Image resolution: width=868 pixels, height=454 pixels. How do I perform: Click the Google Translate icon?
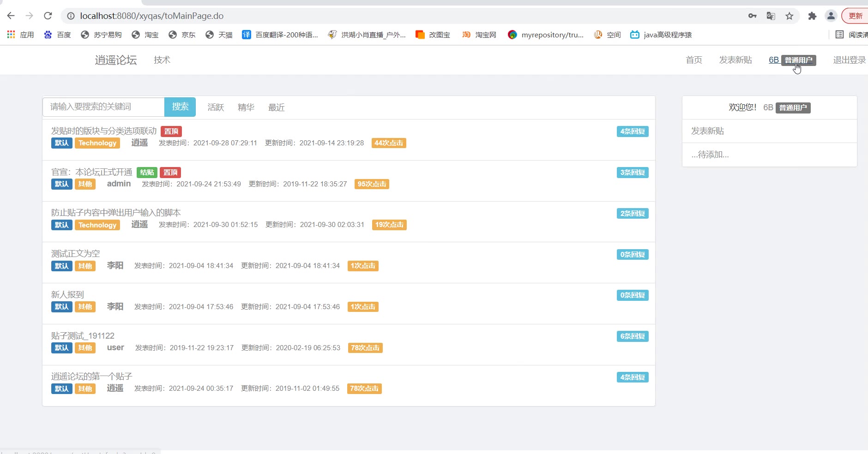771,16
